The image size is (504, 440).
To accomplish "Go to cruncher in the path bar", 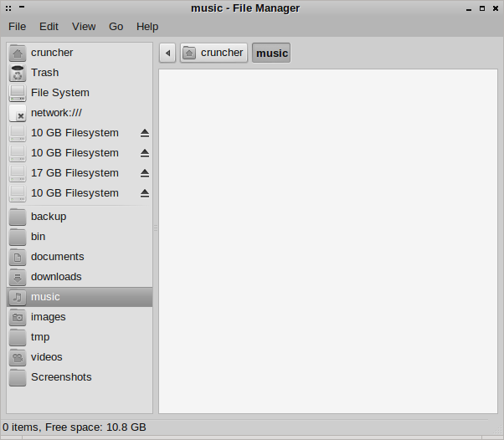I will (213, 53).
